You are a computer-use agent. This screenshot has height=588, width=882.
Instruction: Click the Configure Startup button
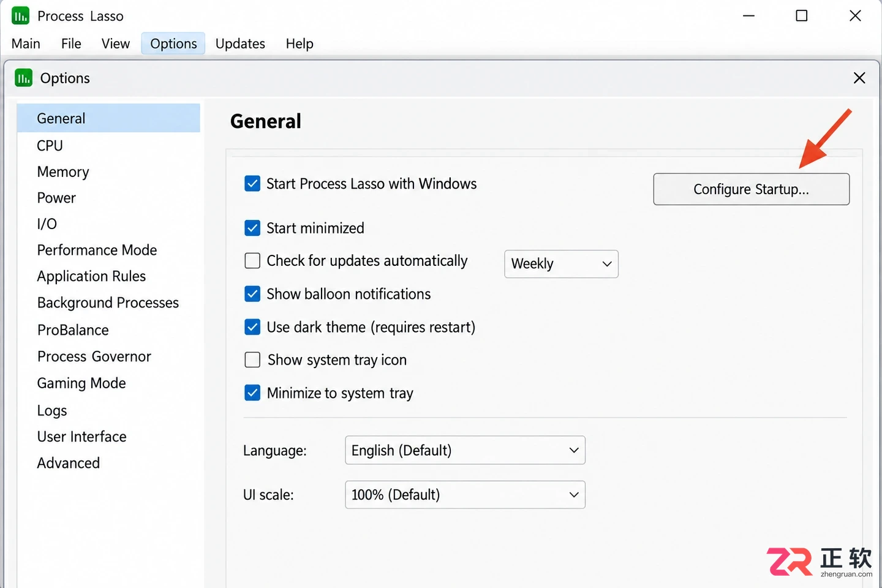pos(751,189)
